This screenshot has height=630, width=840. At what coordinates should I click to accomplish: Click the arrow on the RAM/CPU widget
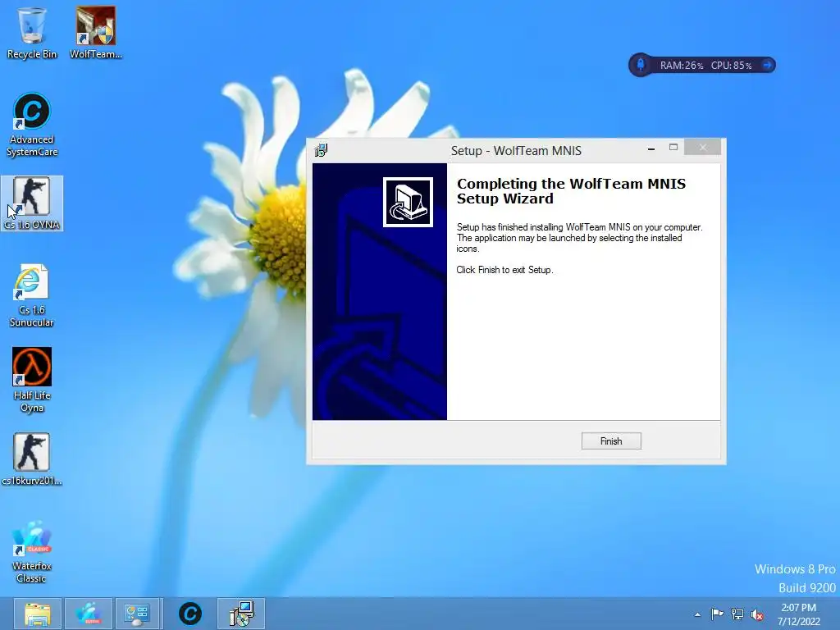(767, 66)
